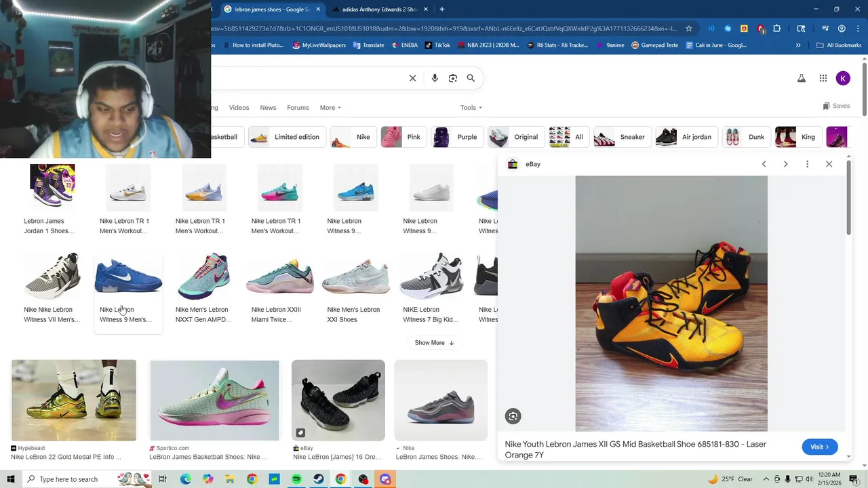The image size is (868, 488).
Task: Open File Explorer from the taskbar
Action: 230,479
